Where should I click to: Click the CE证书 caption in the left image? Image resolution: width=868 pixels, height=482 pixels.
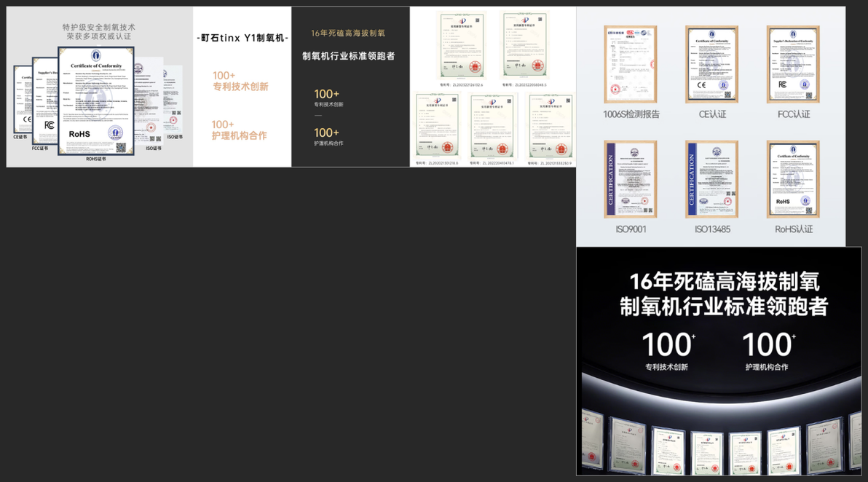pos(20,137)
